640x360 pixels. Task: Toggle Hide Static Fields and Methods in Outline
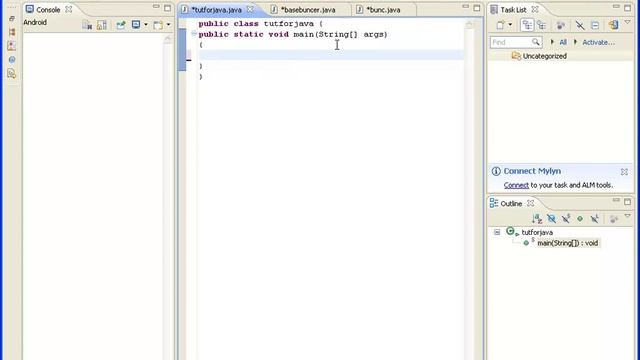coord(566,219)
